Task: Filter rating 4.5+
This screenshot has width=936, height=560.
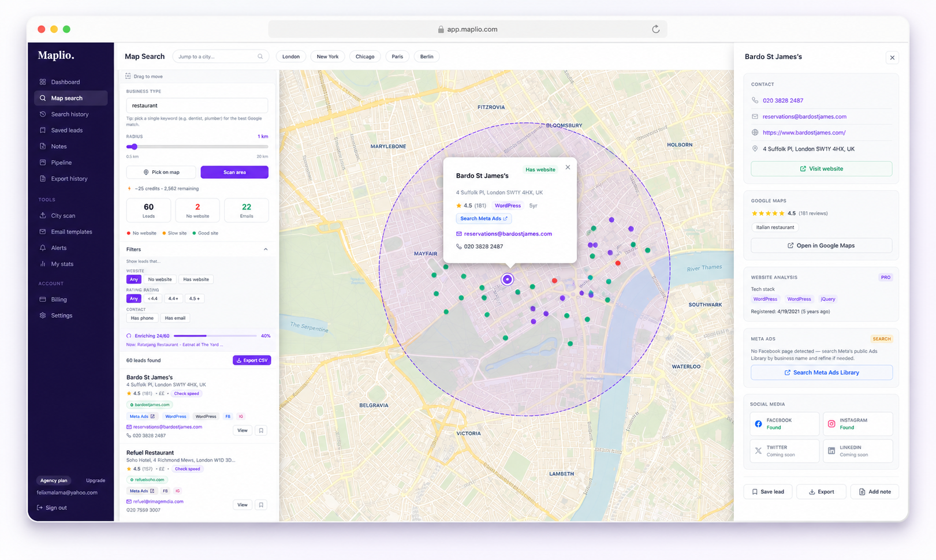Action: [195, 298]
